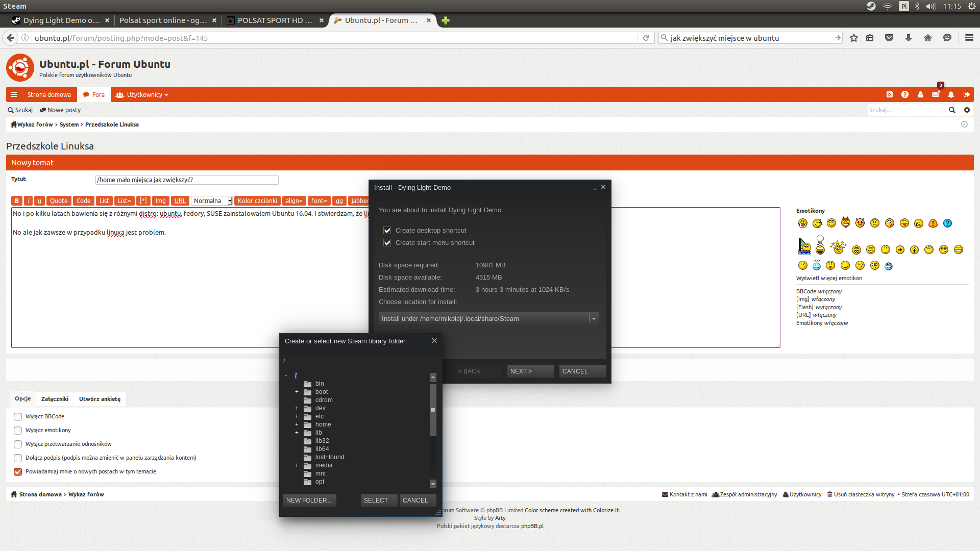
Task: Go to Firefox home page icon
Action: 928,38
